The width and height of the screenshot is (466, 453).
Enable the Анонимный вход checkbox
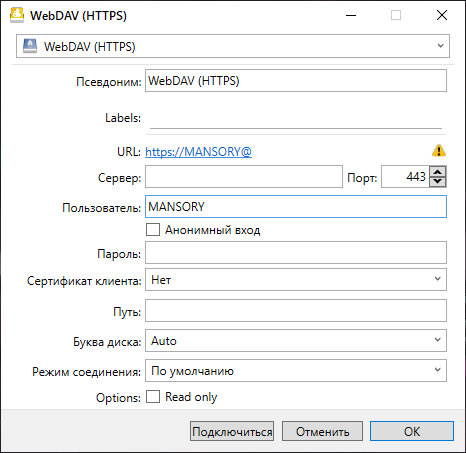pos(153,230)
